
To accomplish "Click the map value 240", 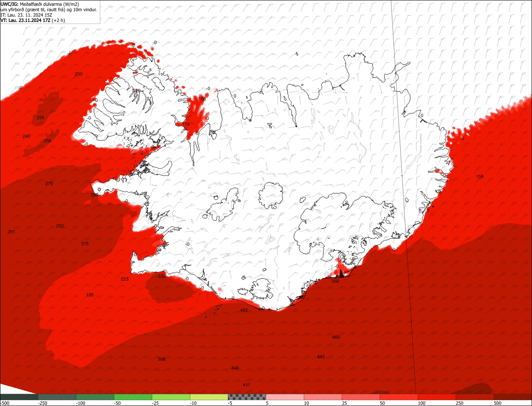I will tap(26, 136).
